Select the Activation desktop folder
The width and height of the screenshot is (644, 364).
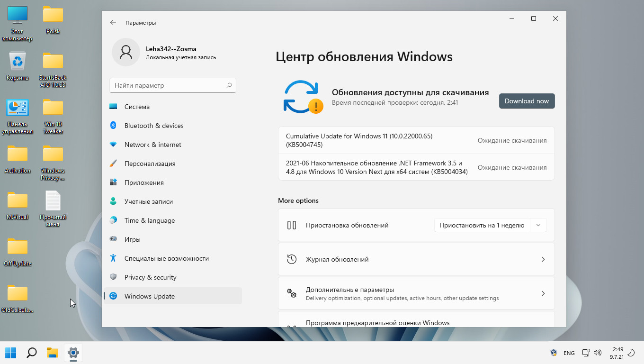(x=18, y=159)
